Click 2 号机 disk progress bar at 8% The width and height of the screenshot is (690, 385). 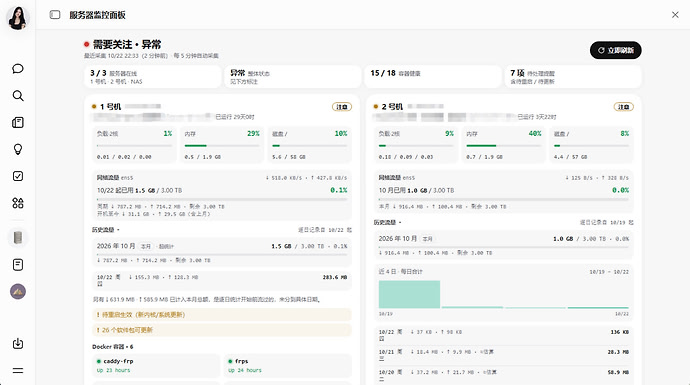coord(591,146)
